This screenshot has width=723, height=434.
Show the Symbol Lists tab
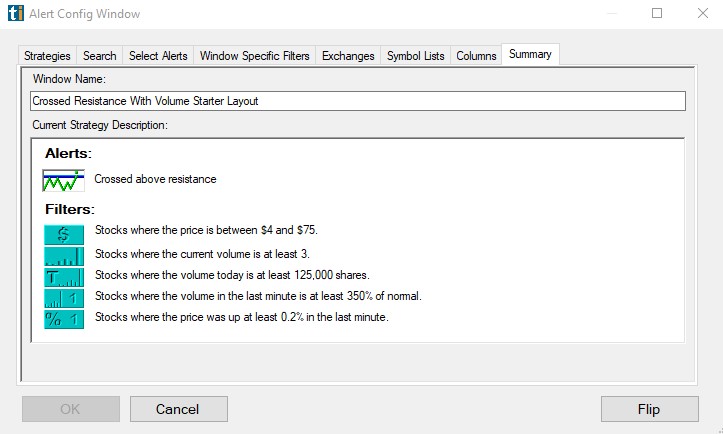coord(415,56)
